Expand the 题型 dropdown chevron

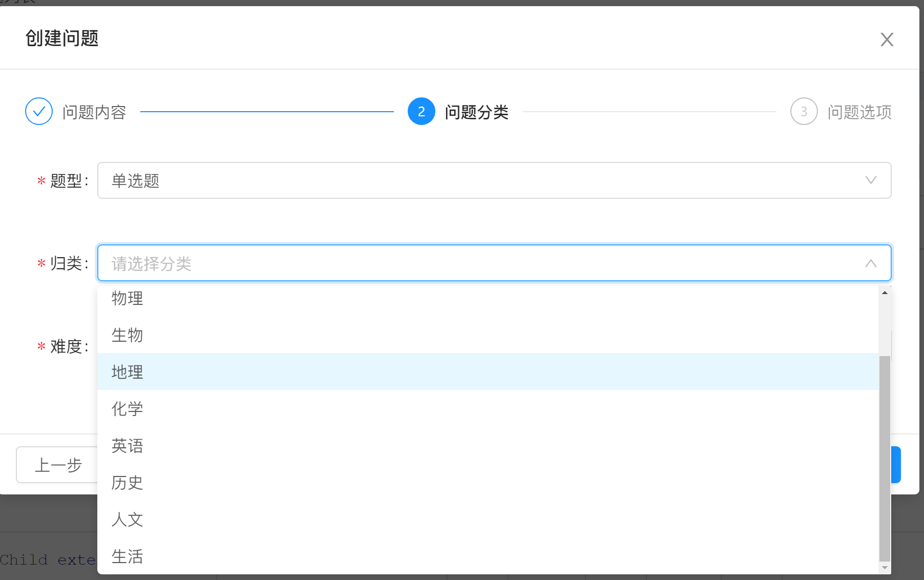pyautogui.click(x=870, y=180)
